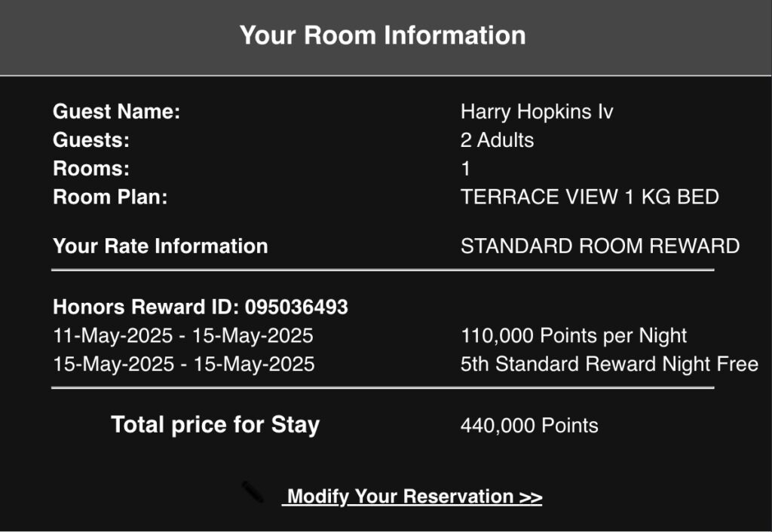Click the Honors Reward ID 095036493
The height and width of the screenshot is (532, 772).
[201, 307]
